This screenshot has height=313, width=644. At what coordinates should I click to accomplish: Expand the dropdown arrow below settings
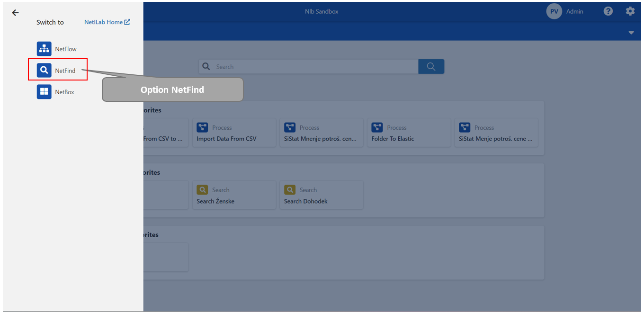pos(631,33)
